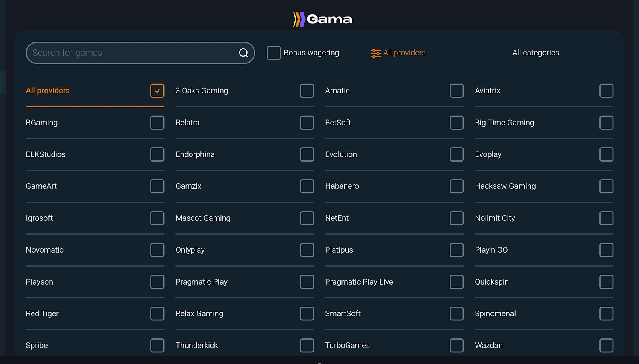
Task: Toggle the Evoplay provider checkbox
Action: click(x=607, y=154)
